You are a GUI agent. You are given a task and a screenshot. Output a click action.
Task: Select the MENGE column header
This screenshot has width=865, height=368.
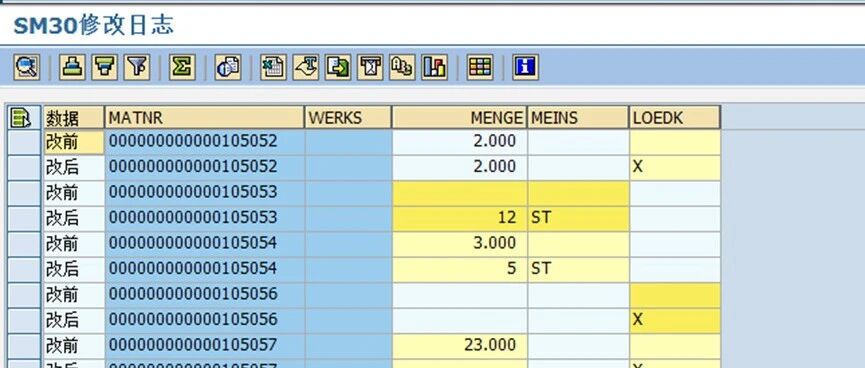point(460,118)
